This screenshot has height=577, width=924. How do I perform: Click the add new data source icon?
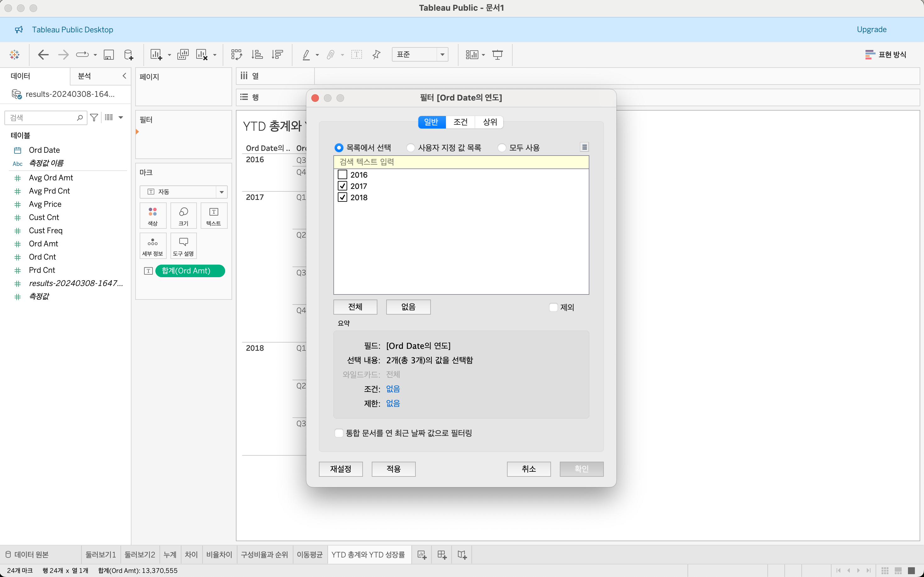point(129,55)
